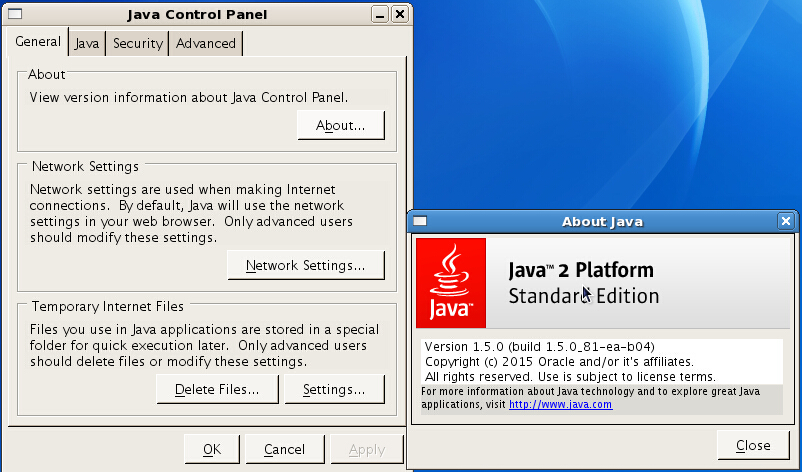Click the Delete Files... button
Image resolution: width=802 pixels, height=472 pixels.
point(217,389)
